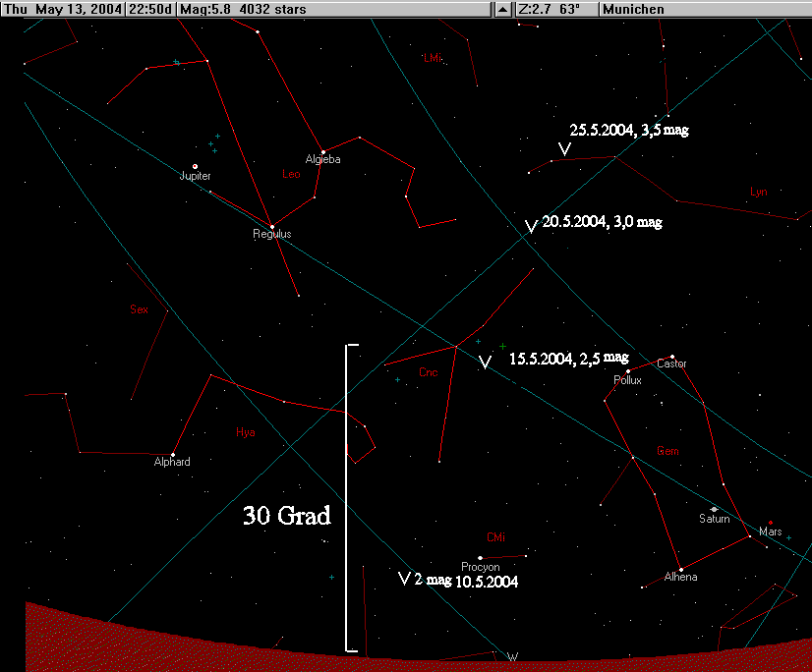Click the up-arrow button in status bar
The width and height of the screenshot is (812, 672).
coord(503,9)
